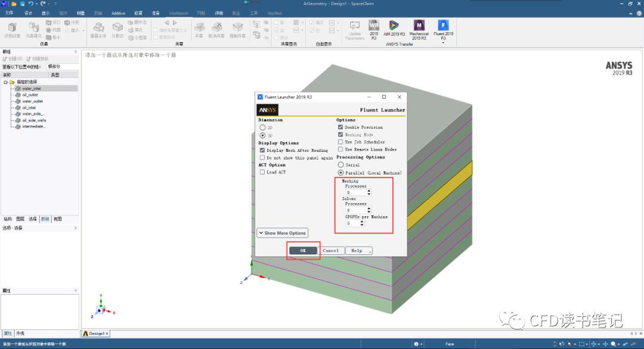The height and width of the screenshot is (349, 644).
Task: Click the view orientation triad cube
Action: [101, 309]
